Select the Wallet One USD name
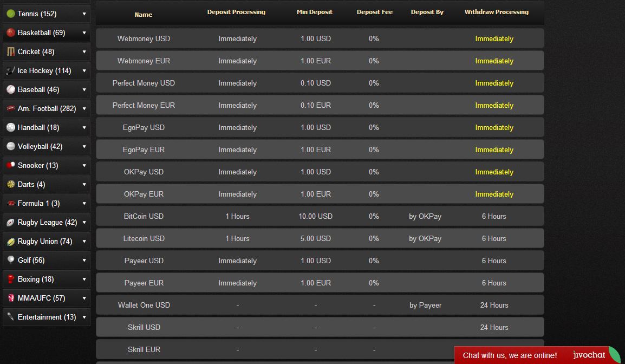The image size is (625, 364). click(144, 305)
